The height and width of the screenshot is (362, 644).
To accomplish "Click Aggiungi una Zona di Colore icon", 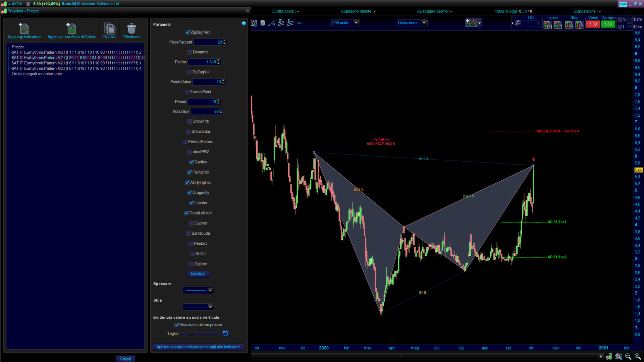I will (71, 29).
